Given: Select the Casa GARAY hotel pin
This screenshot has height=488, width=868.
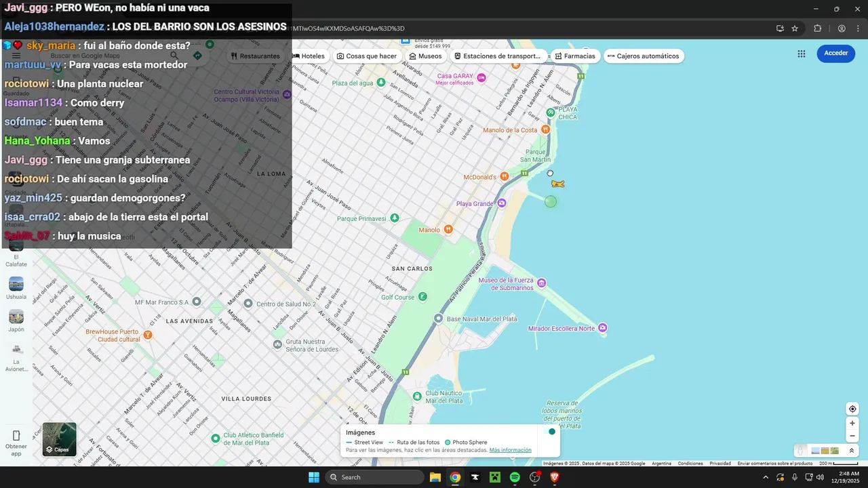Looking at the screenshot, I should tap(481, 78).
